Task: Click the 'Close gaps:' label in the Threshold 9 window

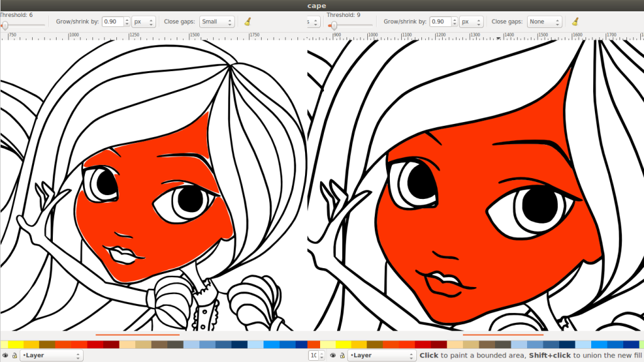Action: (507, 22)
